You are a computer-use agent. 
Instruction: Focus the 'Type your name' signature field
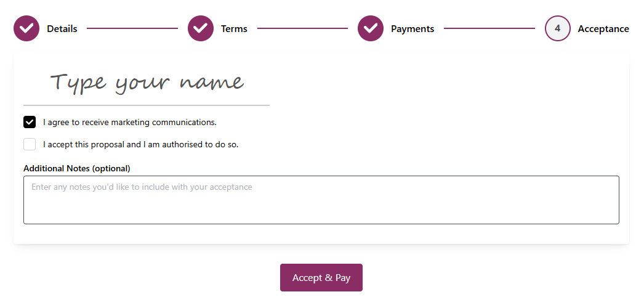pyautogui.click(x=147, y=83)
